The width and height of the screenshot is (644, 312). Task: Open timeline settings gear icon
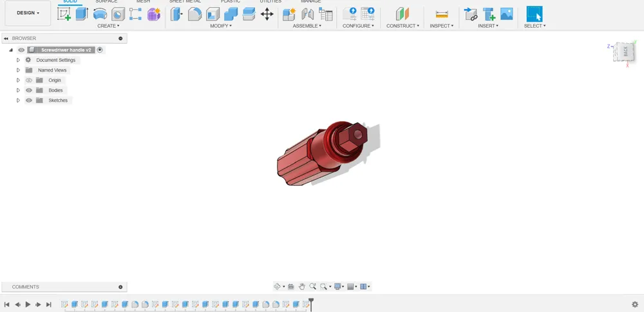(x=635, y=305)
